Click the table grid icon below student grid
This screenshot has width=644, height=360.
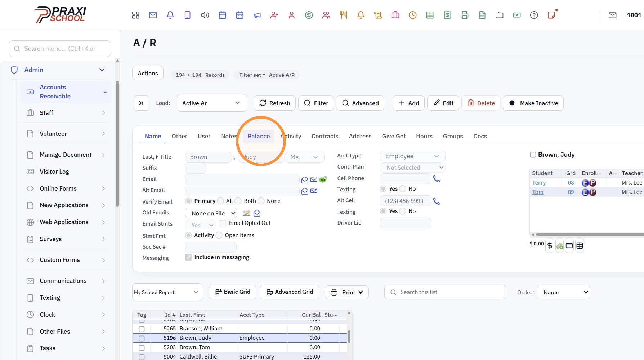(580, 246)
